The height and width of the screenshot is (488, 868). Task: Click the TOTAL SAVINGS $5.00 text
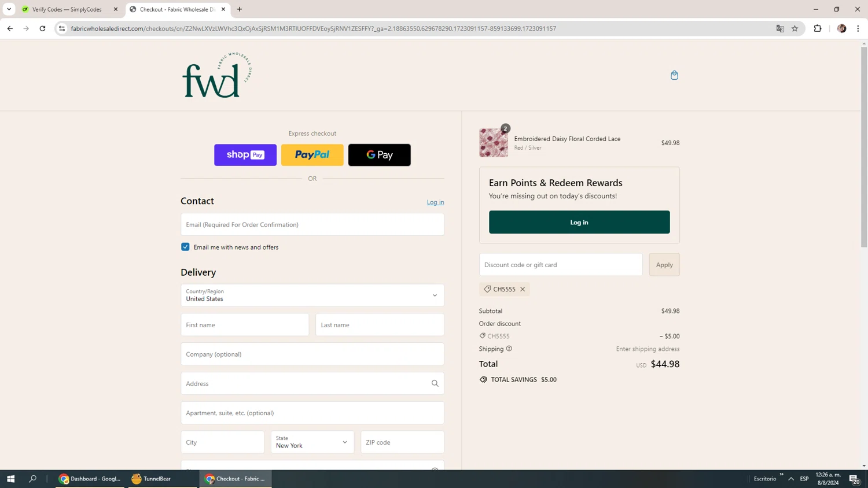524,380
